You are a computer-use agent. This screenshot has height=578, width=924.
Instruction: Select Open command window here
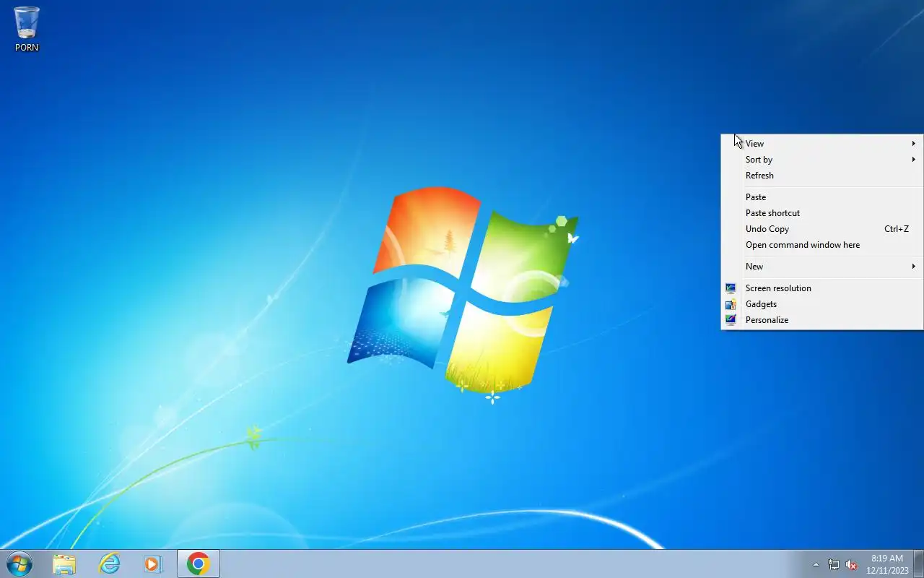822,245
